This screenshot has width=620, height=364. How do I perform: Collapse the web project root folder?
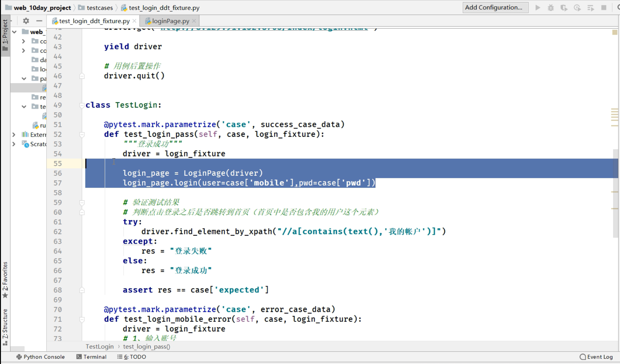pos(14,32)
